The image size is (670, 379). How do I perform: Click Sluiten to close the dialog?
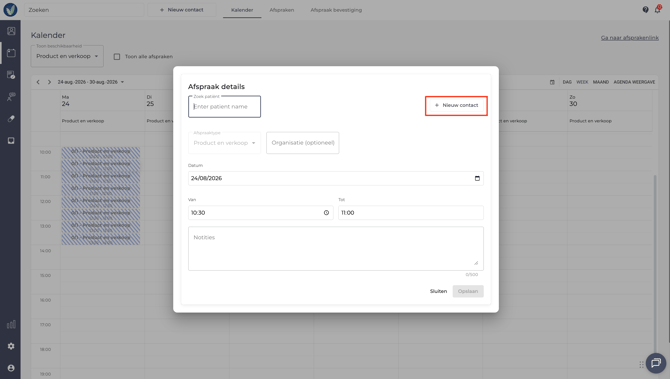point(438,291)
